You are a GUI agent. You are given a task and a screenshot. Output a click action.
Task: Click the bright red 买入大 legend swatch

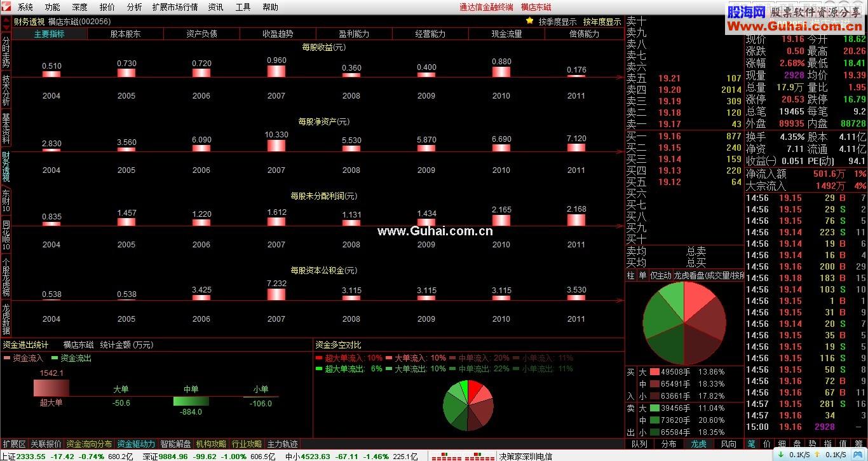(654, 371)
